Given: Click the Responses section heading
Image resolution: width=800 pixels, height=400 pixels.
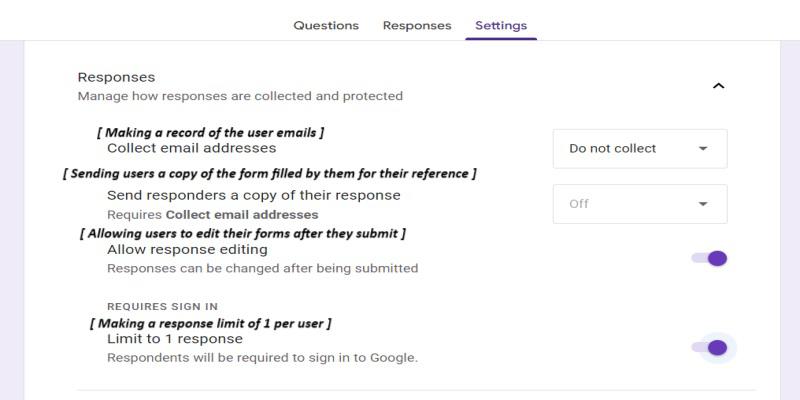Looking at the screenshot, I should click(x=116, y=77).
